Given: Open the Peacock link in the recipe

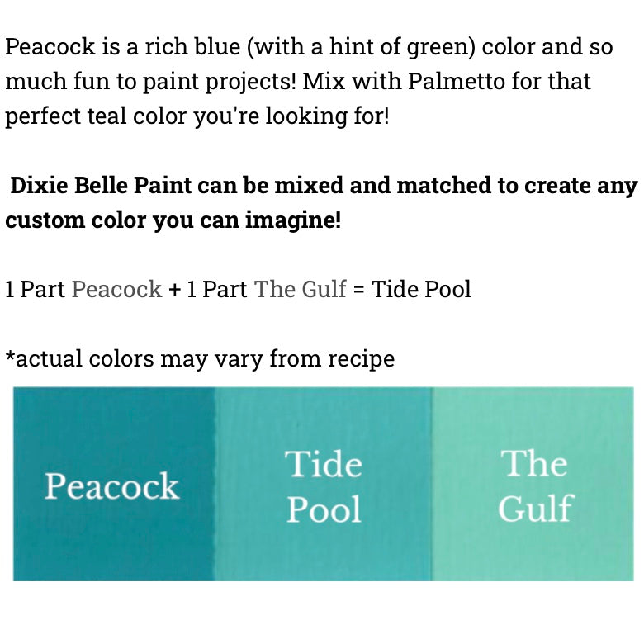Looking at the screenshot, I should pyautogui.click(x=116, y=289).
